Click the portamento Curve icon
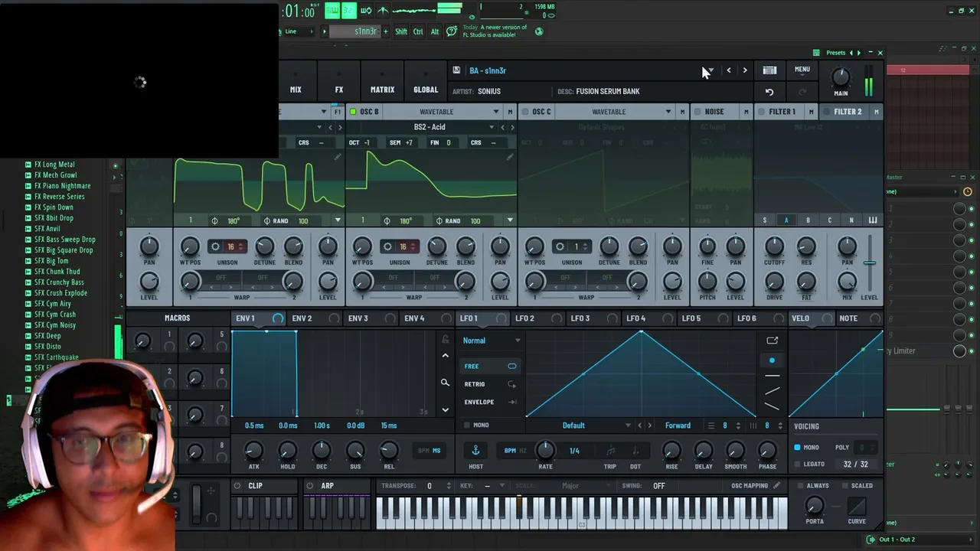The image size is (980, 551). pos(857,506)
